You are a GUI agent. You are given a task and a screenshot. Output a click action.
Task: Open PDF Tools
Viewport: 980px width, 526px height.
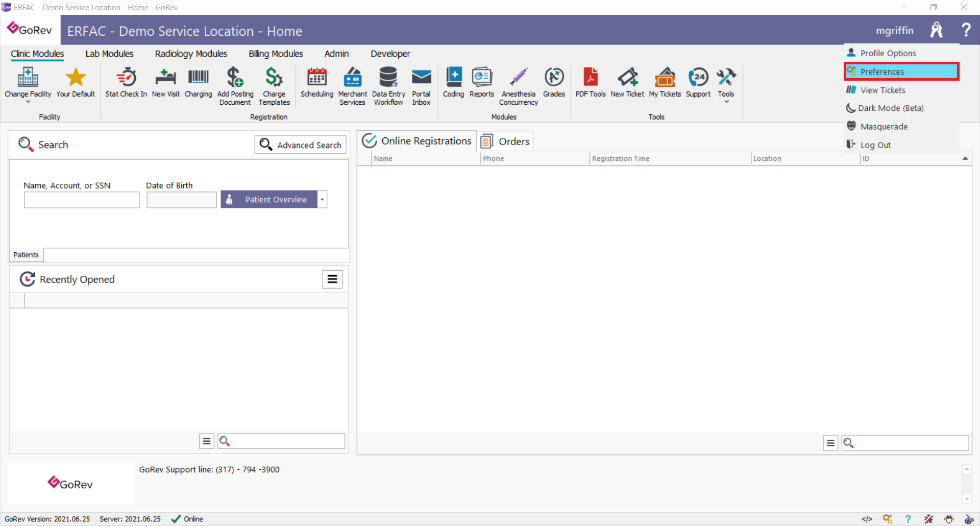pyautogui.click(x=591, y=82)
